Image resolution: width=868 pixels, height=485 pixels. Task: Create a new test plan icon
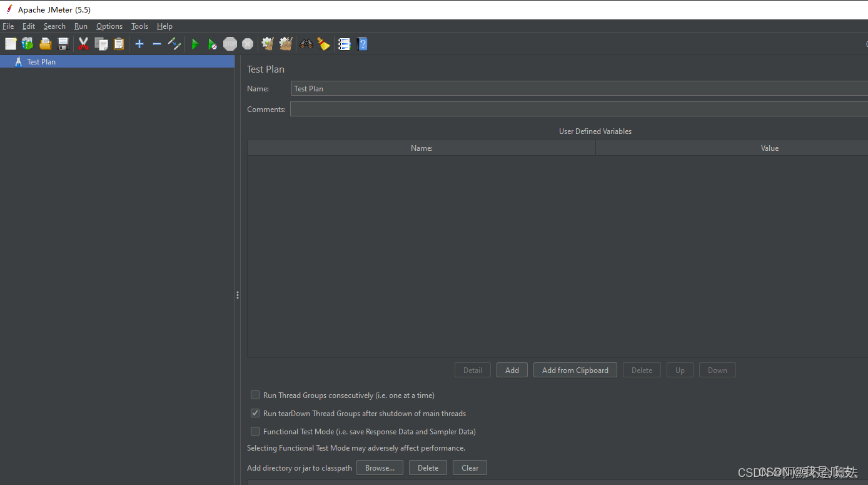(x=11, y=44)
